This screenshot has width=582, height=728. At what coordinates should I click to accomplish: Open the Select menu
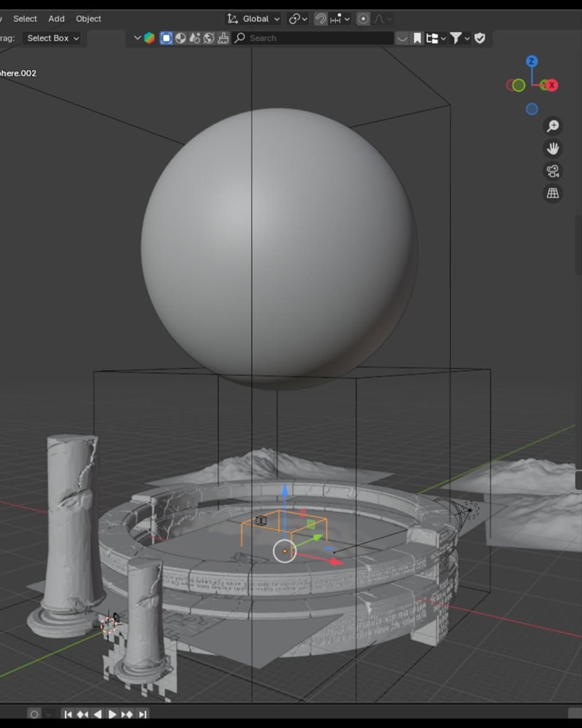tap(25, 19)
